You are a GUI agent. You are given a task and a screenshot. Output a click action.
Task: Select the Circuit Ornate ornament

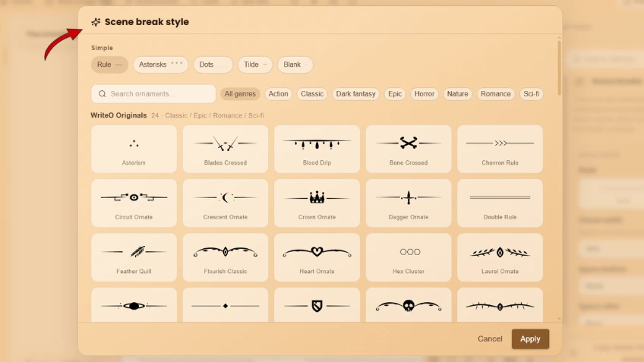pos(134,203)
